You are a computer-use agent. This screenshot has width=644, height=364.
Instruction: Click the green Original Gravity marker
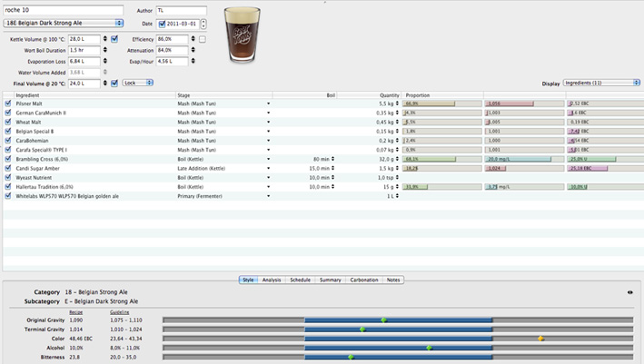383,320
